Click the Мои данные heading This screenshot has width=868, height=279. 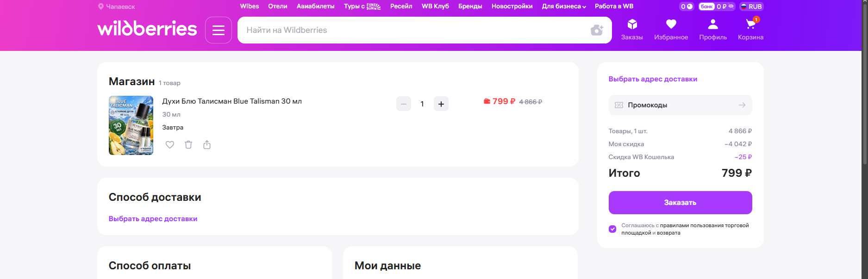tap(387, 266)
